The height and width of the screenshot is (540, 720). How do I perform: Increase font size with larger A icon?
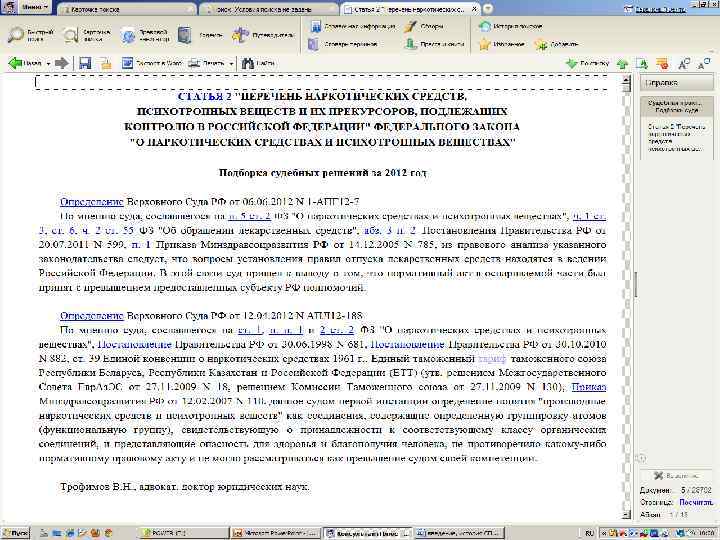(x=684, y=64)
